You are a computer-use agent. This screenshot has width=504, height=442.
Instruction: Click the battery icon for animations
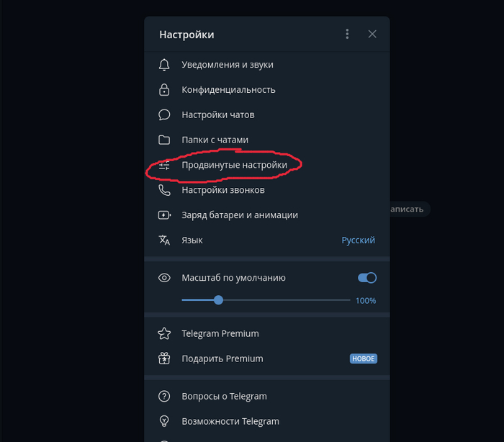tap(164, 215)
